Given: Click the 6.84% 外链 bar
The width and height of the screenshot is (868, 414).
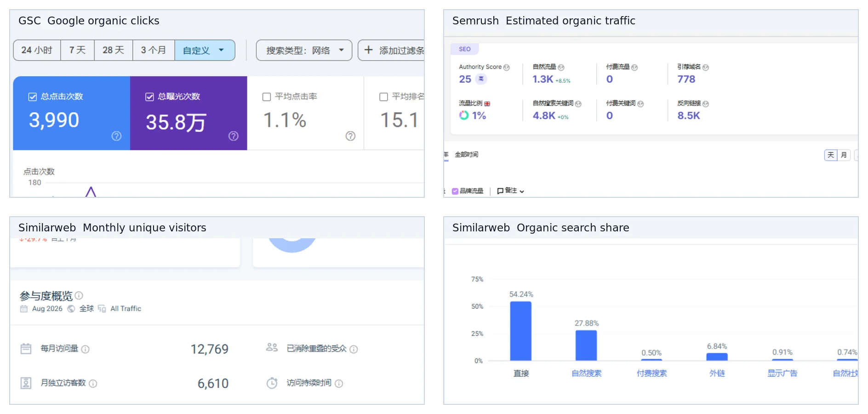Looking at the screenshot, I should [717, 357].
